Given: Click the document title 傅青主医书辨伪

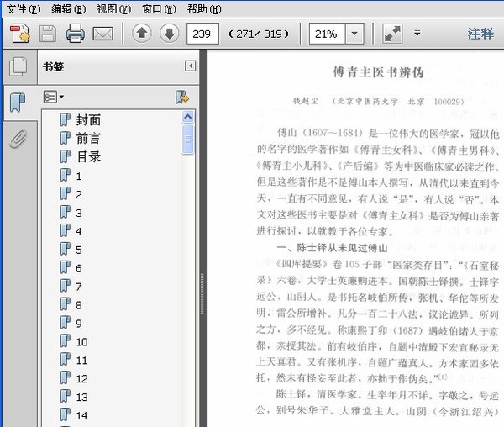Looking at the screenshot, I should pos(378,72).
